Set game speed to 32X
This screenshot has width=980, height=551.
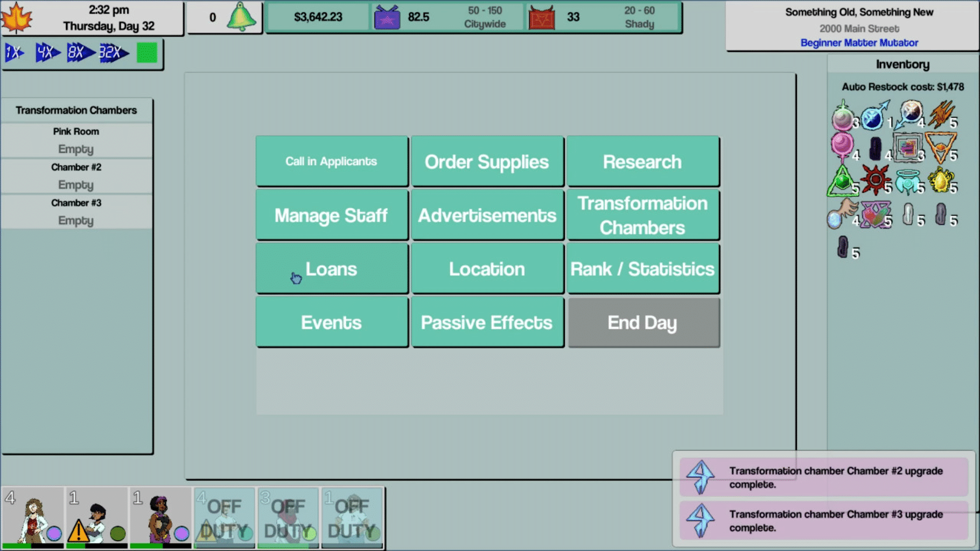tap(114, 53)
